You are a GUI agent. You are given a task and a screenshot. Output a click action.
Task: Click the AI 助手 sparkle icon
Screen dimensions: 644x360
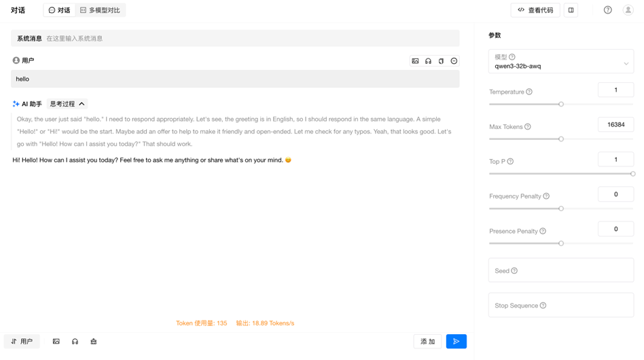(x=16, y=104)
